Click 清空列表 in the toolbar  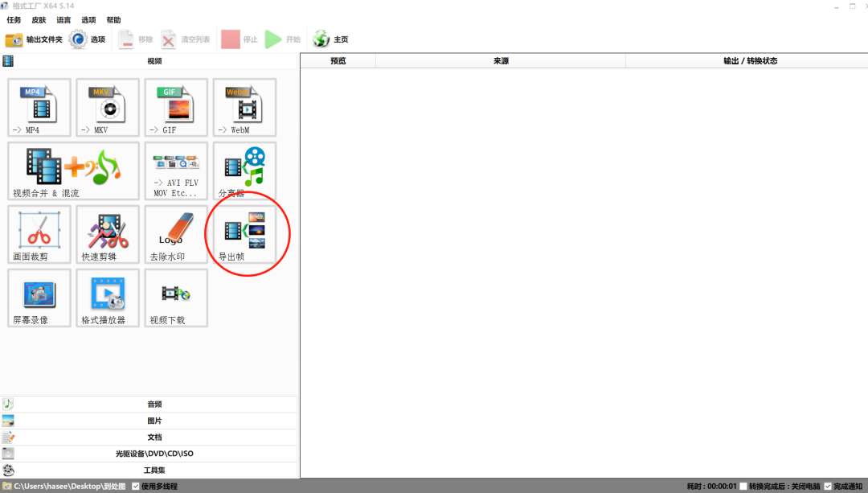point(186,39)
